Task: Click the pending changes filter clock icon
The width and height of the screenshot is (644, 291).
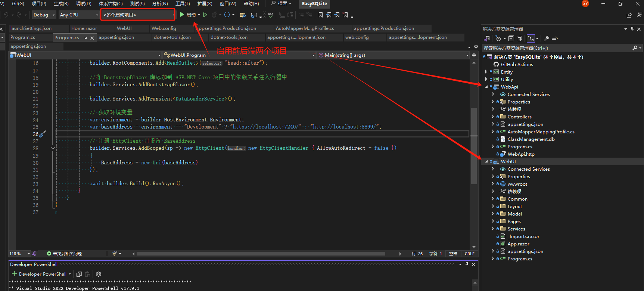Action: 498,38
